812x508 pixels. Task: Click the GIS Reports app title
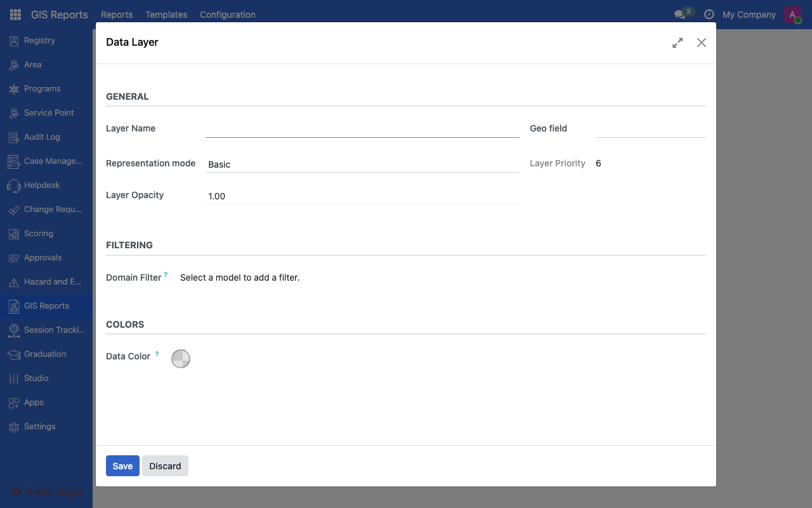[60, 15]
